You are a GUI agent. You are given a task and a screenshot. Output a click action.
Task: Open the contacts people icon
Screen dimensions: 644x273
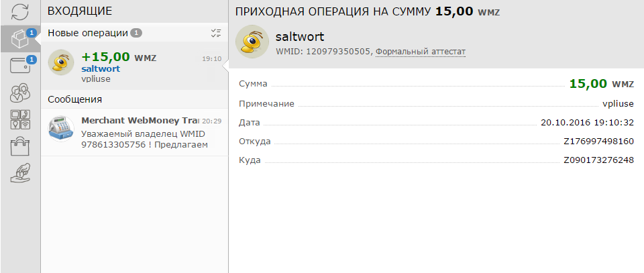coord(20,93)
